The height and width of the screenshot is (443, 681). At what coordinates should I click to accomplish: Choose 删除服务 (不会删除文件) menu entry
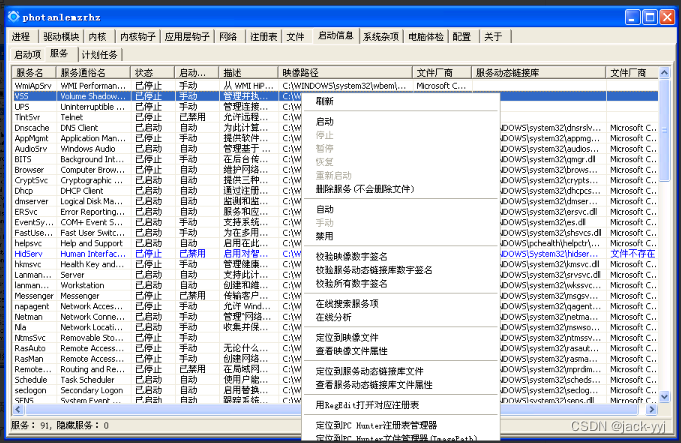tap(400, 189)
